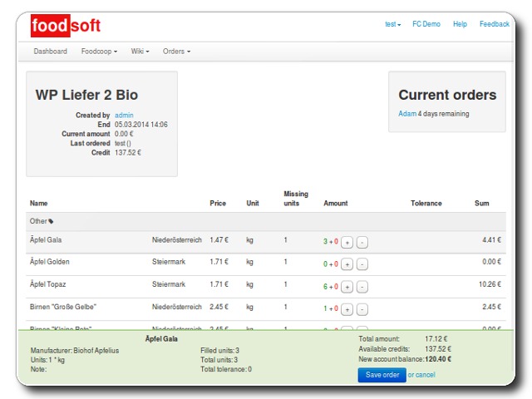Open the Help page
Screen dimensions: 532x399
460,24
